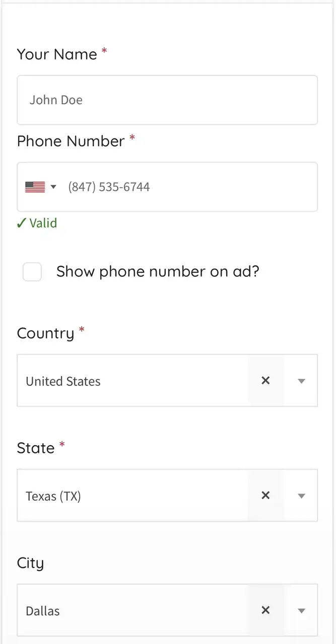Click the Dallas selected value

coord(43,611)
